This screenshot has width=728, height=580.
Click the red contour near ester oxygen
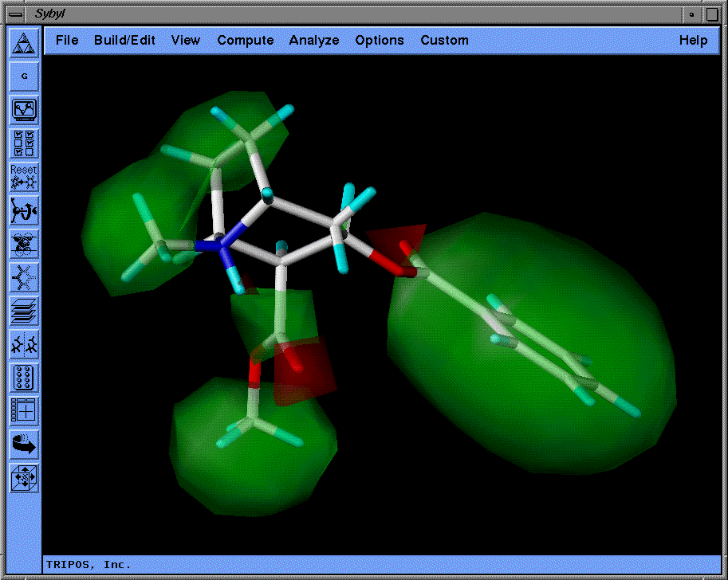pos(304,371)
